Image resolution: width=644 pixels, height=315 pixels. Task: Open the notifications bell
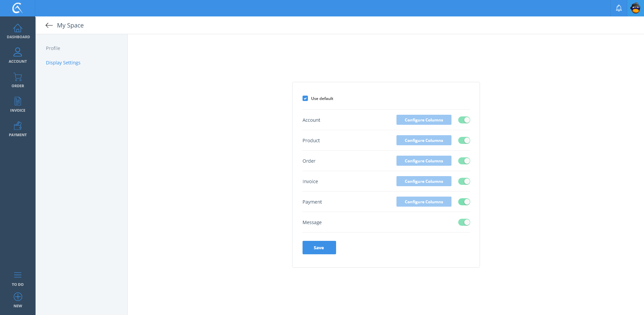pyautogui.click(x=619, y=8)
